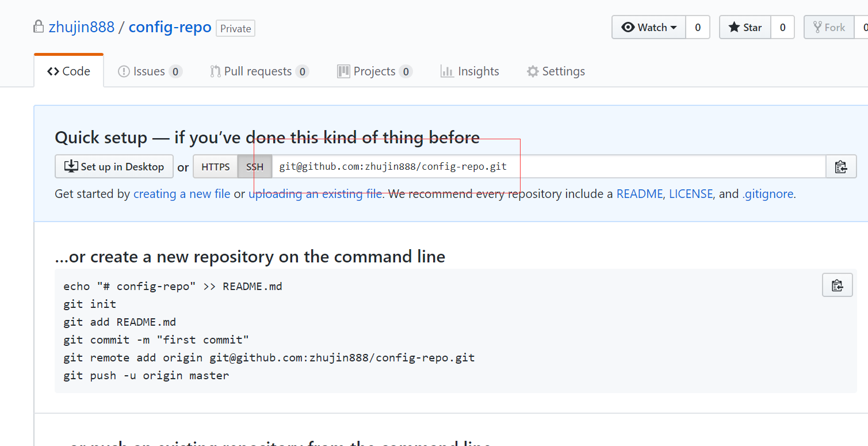Click the Set up in Desktop button
This screenshot has height=446, width=868.
114,166
